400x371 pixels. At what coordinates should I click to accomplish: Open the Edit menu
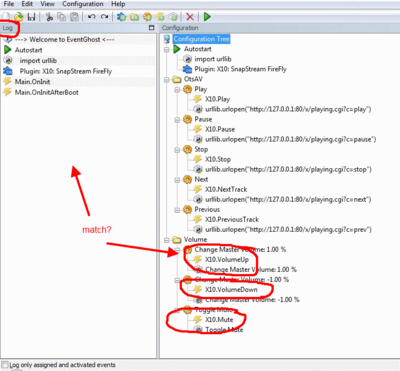(x=27, y=4)
